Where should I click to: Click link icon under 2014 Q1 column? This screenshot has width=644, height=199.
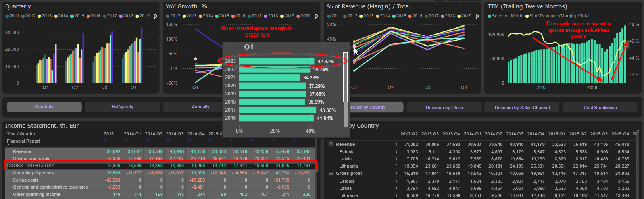pos(126,141)
